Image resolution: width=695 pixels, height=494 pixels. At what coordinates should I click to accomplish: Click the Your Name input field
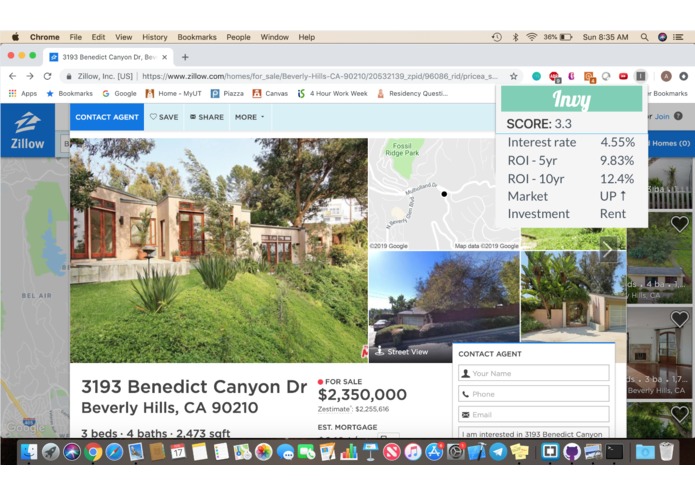tap(534, 373)
